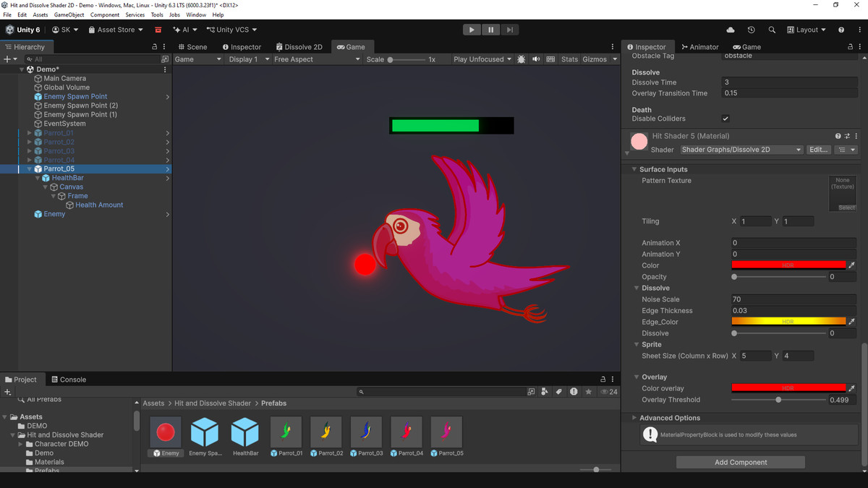
Task: Open the Free Aspect dropdown
Action: 316,59
